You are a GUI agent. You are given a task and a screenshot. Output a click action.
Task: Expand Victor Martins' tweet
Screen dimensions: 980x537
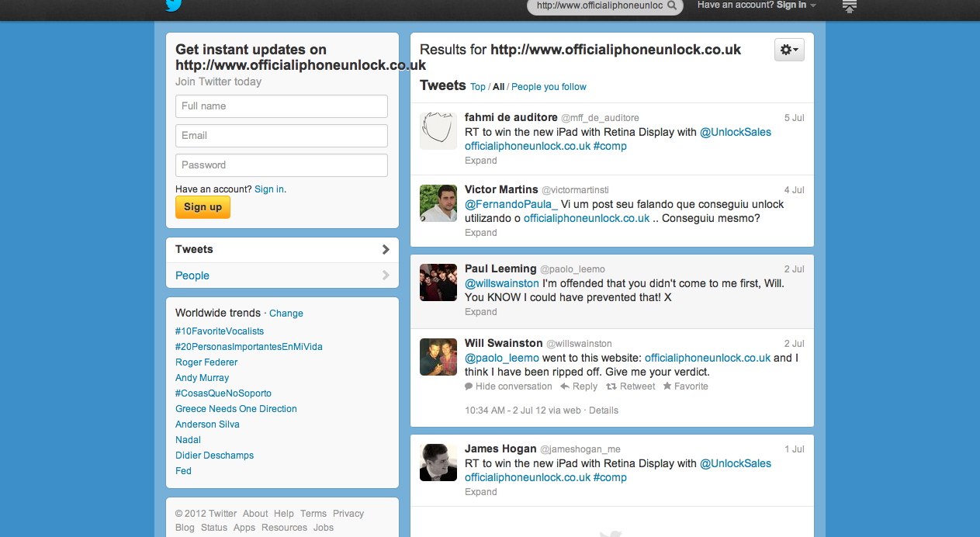[481, 233]
